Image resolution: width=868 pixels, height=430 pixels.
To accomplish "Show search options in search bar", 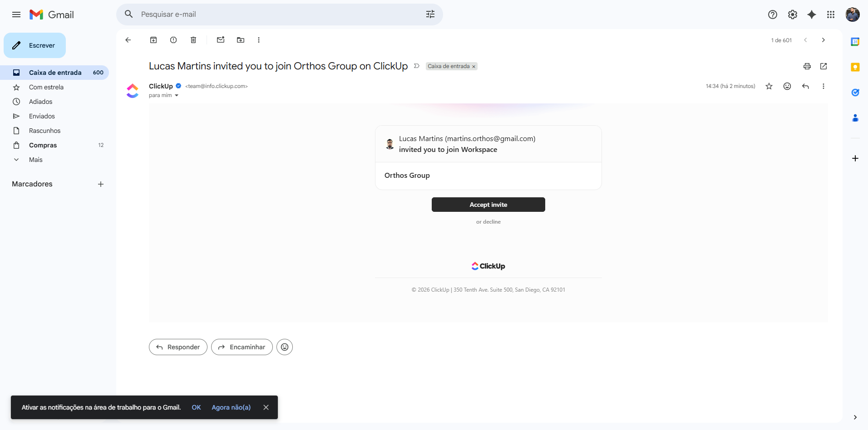I will [x=430, y=15].
